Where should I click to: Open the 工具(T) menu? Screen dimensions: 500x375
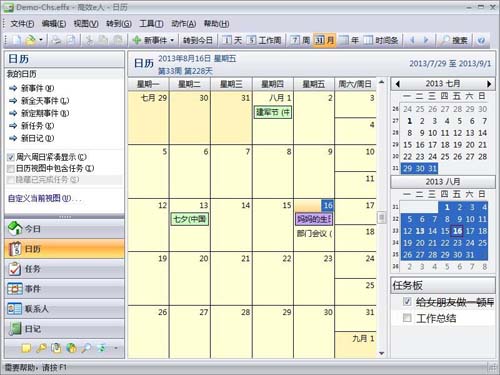coord(151,24)
